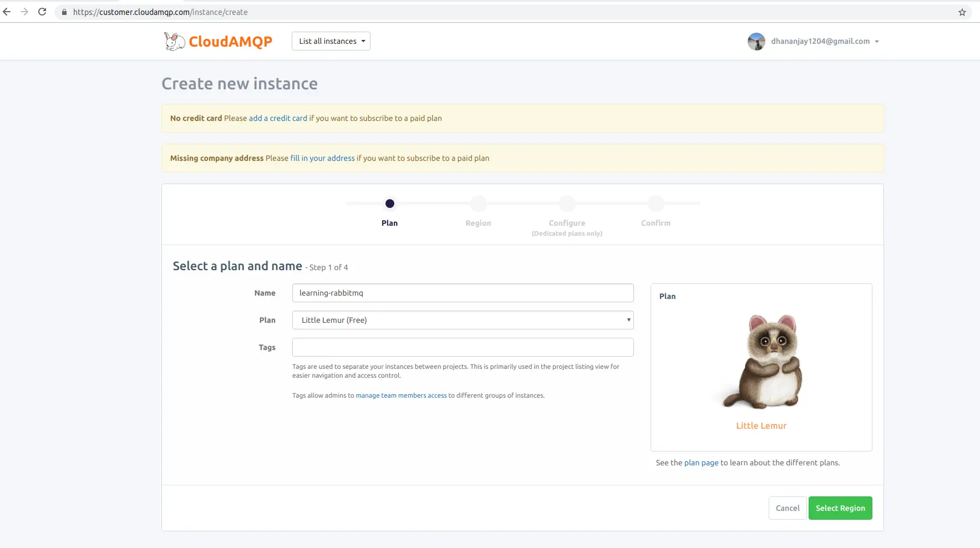Click into the Tags input field
The image size is (980, 548).
click(463, 347)
